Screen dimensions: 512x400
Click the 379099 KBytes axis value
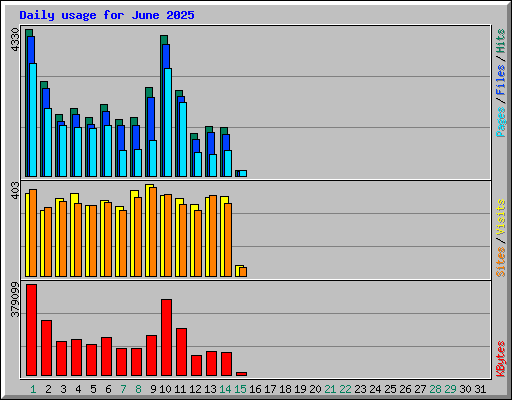pos(15,299)
